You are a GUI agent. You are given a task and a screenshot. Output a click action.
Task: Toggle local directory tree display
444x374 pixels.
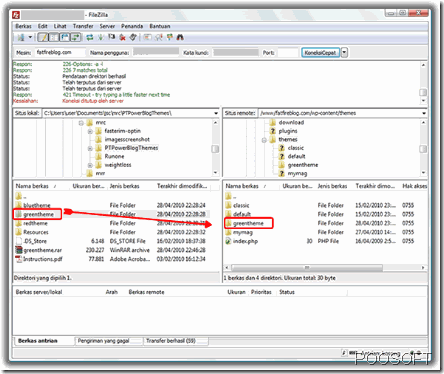[53, 37]
